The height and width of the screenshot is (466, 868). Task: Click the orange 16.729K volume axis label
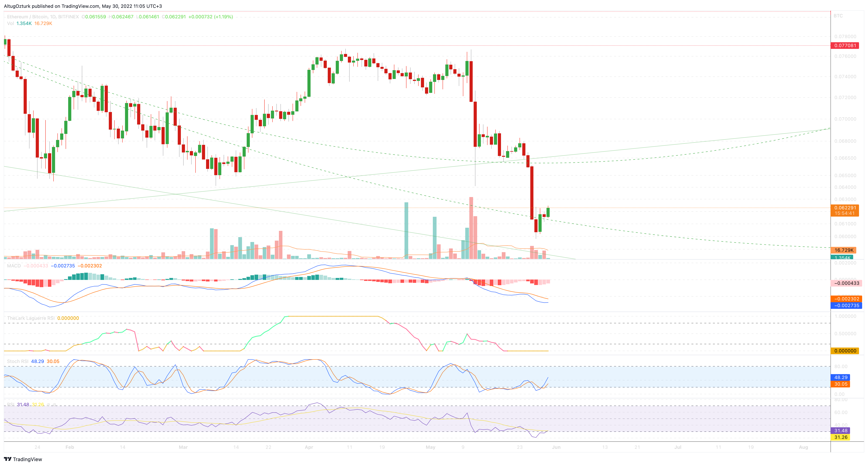[x=843, y=250]
